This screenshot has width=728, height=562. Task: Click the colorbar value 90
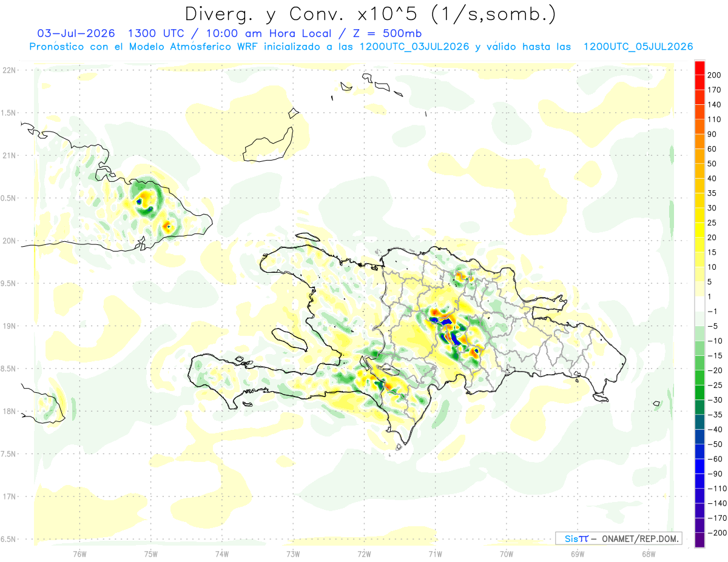(x=712, y=134)
